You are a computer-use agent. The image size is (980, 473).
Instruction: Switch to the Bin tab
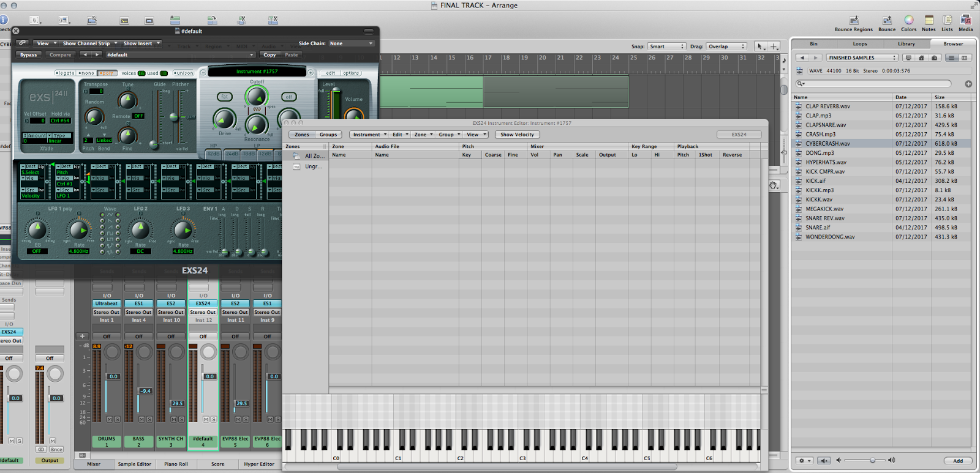coord(813,44)
